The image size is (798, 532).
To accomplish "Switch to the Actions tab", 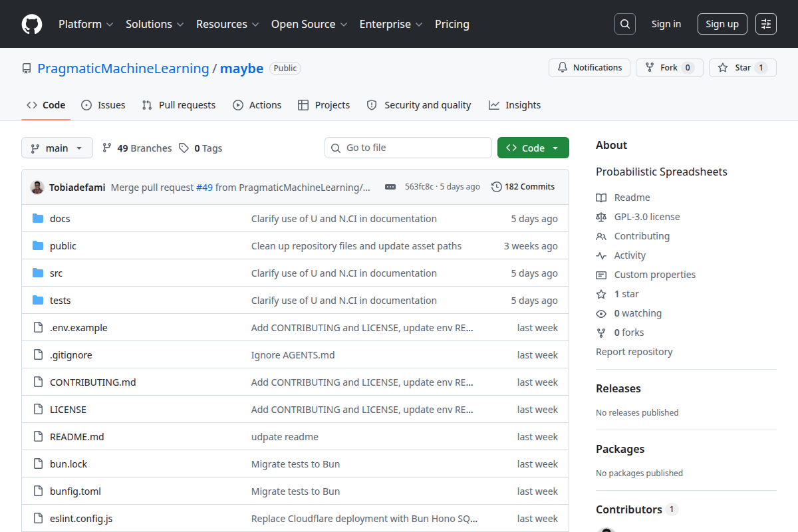I will 257,105.
